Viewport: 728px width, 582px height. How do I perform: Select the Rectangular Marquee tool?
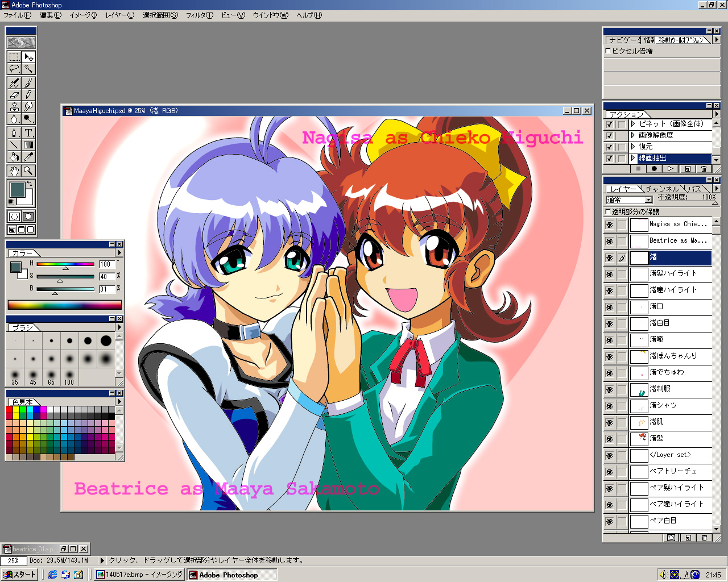pos(14,57)
